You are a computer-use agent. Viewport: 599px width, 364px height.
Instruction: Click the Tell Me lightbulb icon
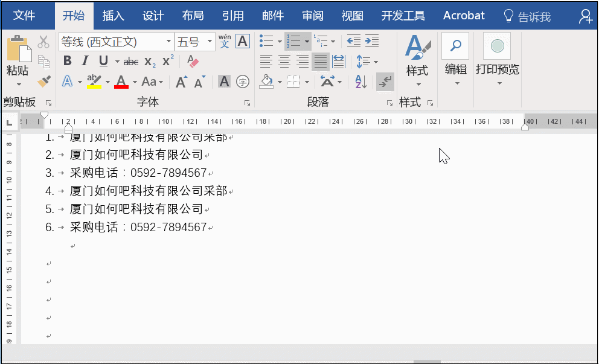pos(508,16)
